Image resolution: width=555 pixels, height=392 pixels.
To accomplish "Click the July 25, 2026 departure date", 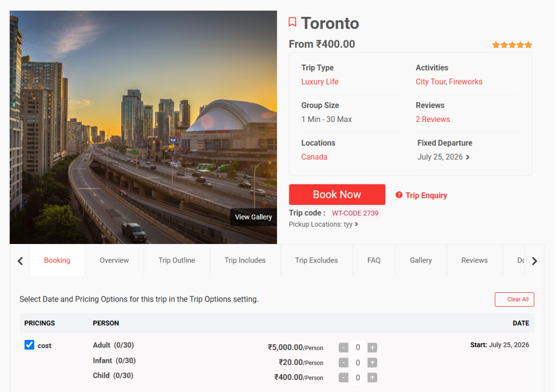I will point(440,157).
